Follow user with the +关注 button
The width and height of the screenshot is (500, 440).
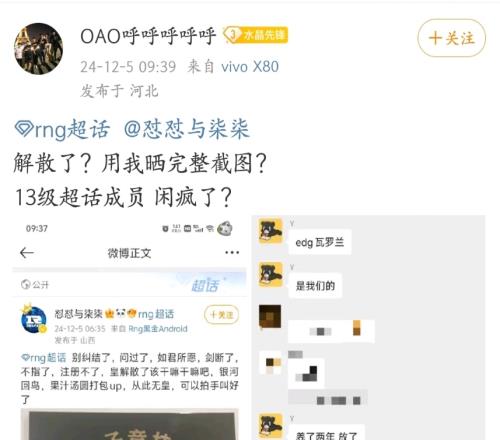click(x=451, y=38)
